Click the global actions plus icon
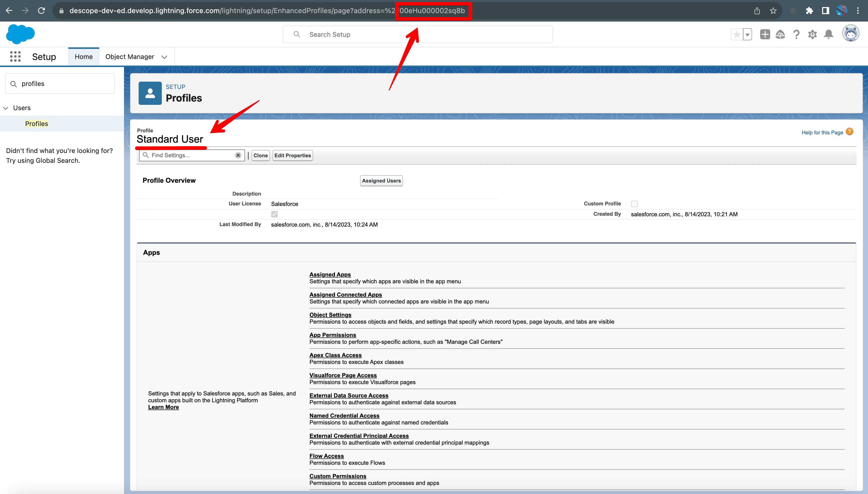868x494 pixels. pos(765,34)
